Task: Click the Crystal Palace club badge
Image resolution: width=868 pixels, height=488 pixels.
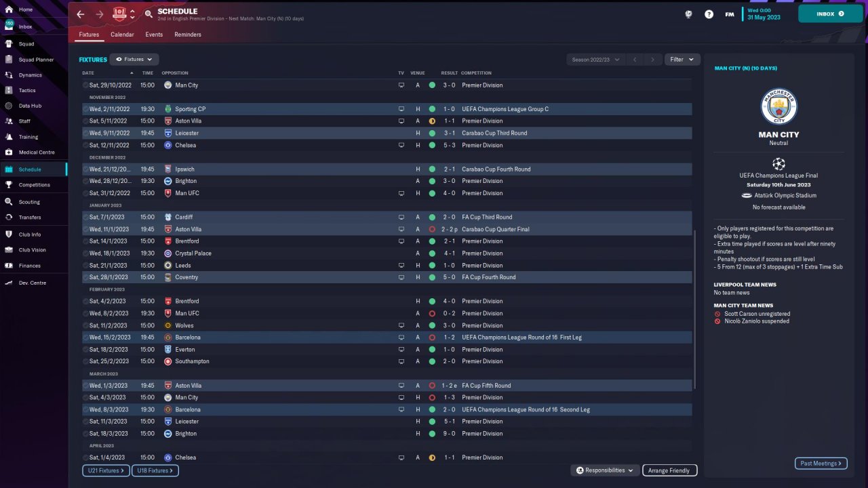Action: coord(168,253)
